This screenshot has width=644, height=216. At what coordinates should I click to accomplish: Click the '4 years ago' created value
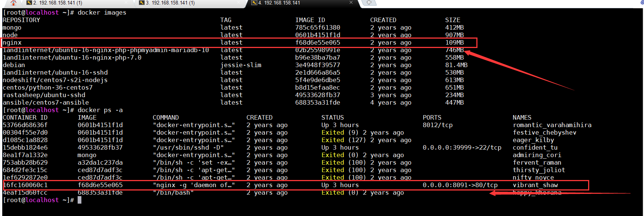point(391,103)
